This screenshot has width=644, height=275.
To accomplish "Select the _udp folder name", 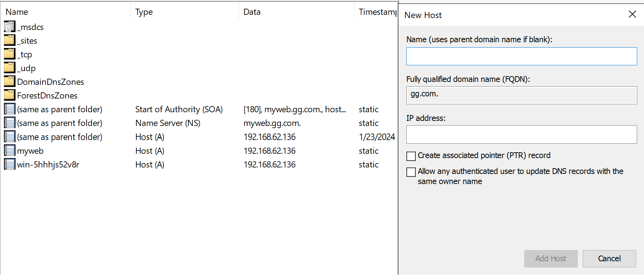I will coord(26,68).
